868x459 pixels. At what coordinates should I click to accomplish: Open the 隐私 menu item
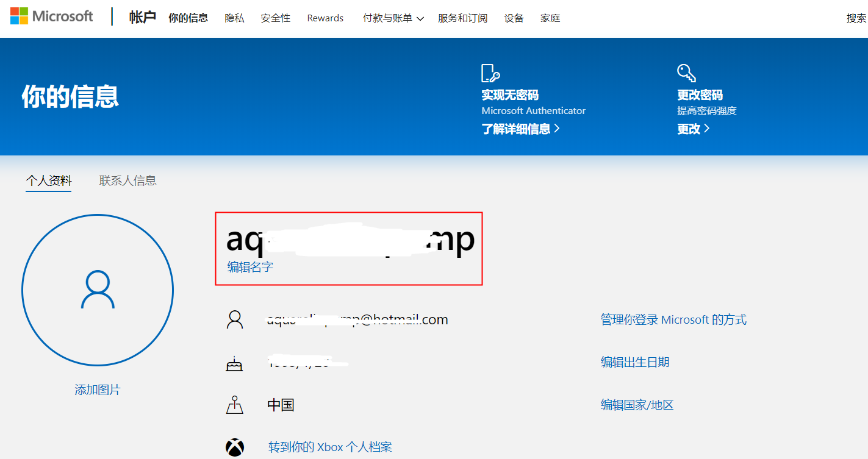point(234,18)
